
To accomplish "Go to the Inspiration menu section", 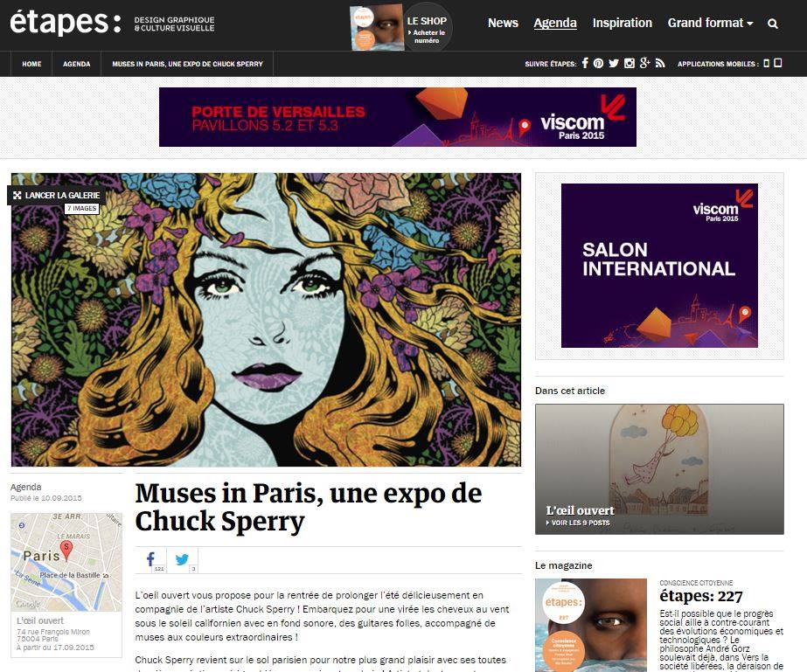I will tap(623, 23).
